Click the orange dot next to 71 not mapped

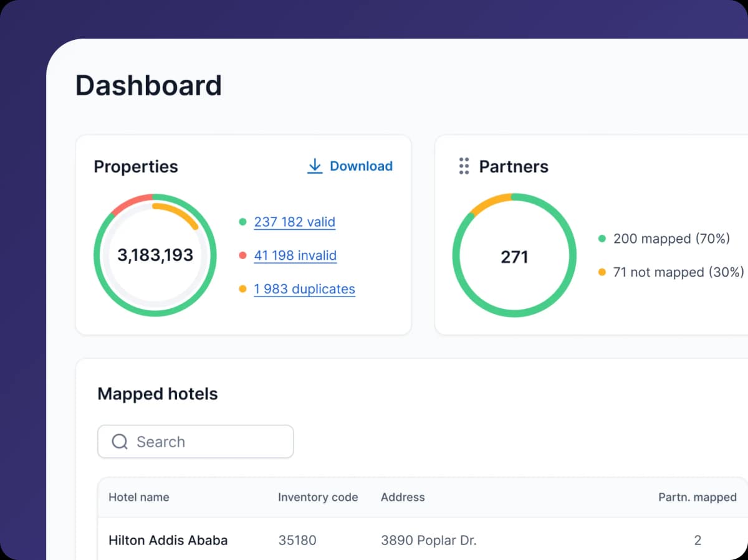(x=602, y=272)
